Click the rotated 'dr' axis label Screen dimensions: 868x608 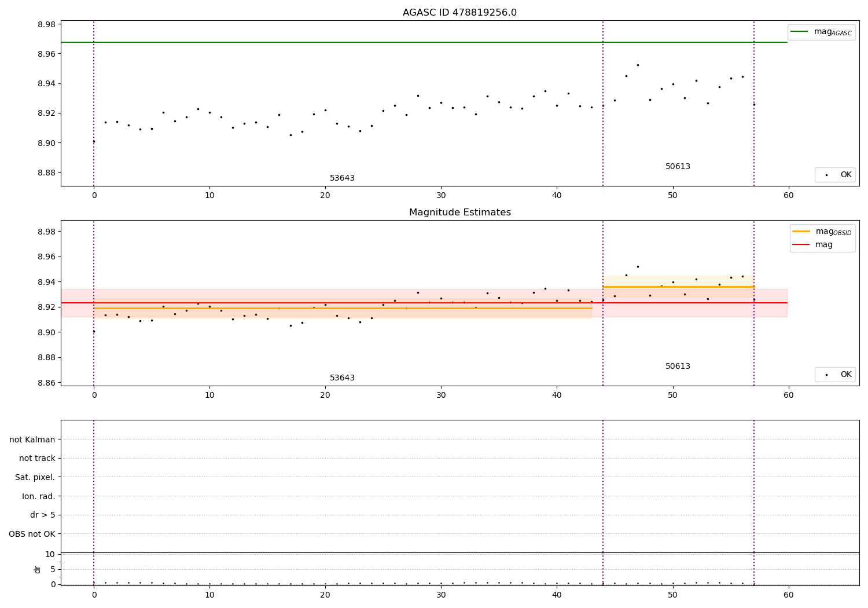coord(38,569)
